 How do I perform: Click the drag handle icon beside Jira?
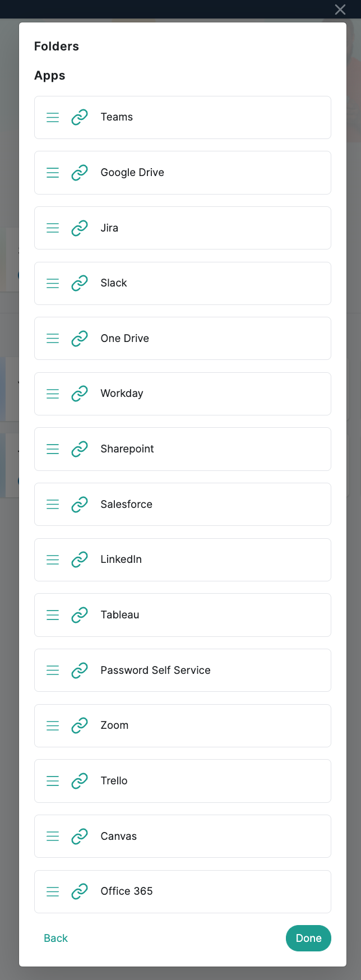click(x=53, y=228)
